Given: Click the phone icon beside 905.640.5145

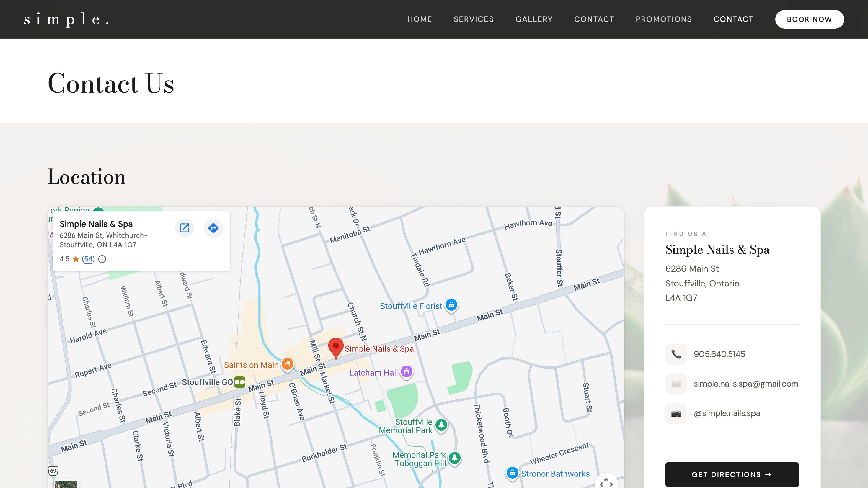Looking at the screenshot, I should pyautogui.click(x=676, y=354).
